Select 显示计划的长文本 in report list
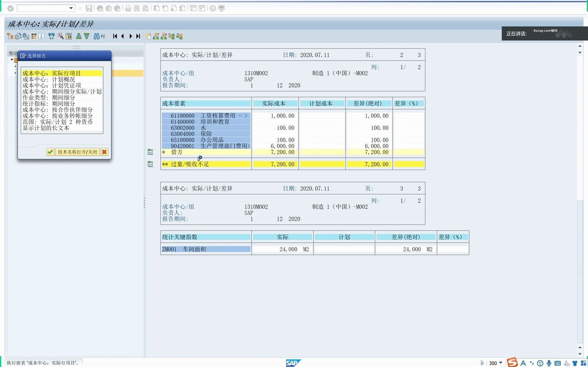The image size is (588, 367). coord(62,128)
